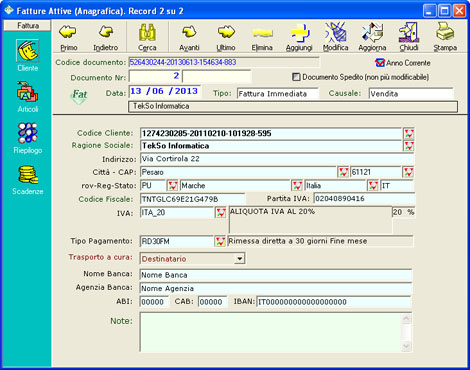The image size is (470, 370).
Task: Minimize the Fatture Attive window
Action: 429,11
